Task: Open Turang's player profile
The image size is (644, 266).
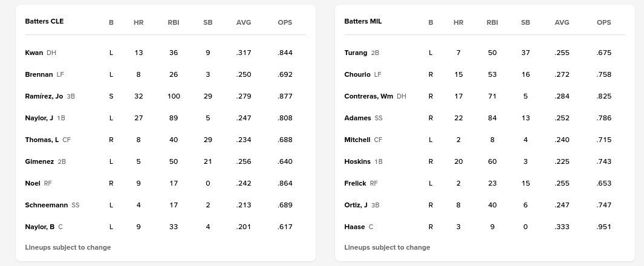Action: click(x=356, y=53)
